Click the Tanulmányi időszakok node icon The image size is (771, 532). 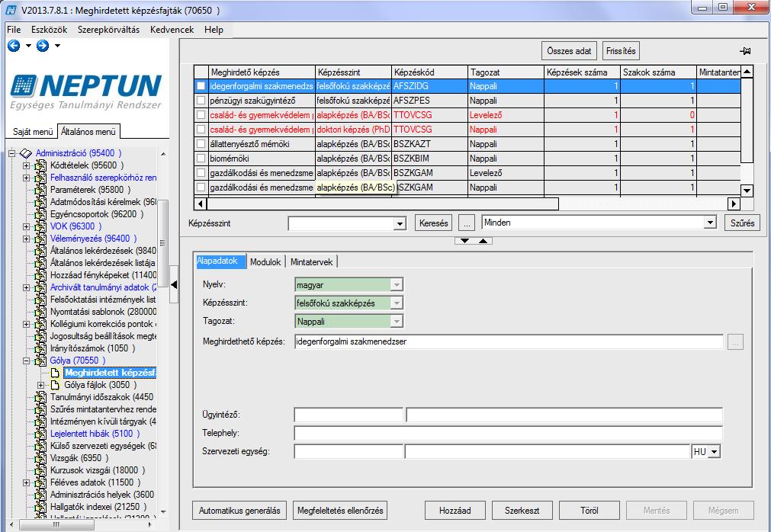tap(41, 397)
